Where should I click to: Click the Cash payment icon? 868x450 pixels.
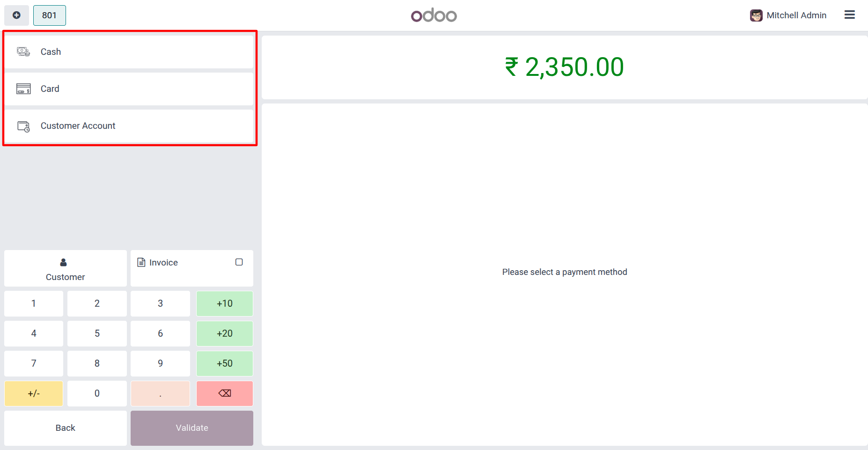click(x=23, y=52)
